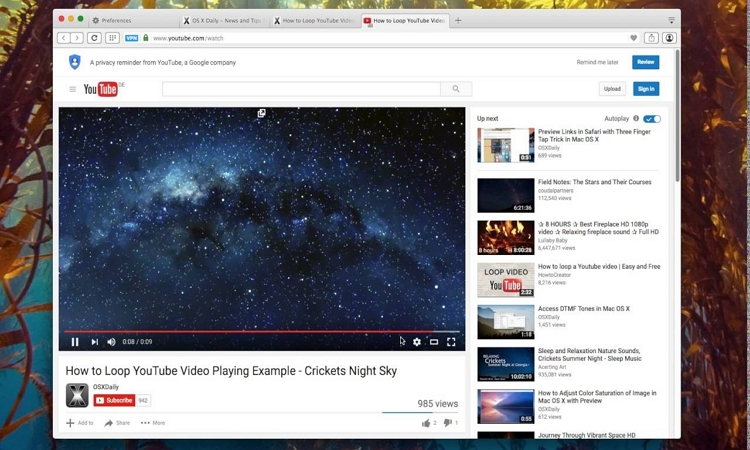Image resolution: width=750 pixels, height=450 pixels.
Task: Pause the video with the pause button
Action: click(75, 342)
